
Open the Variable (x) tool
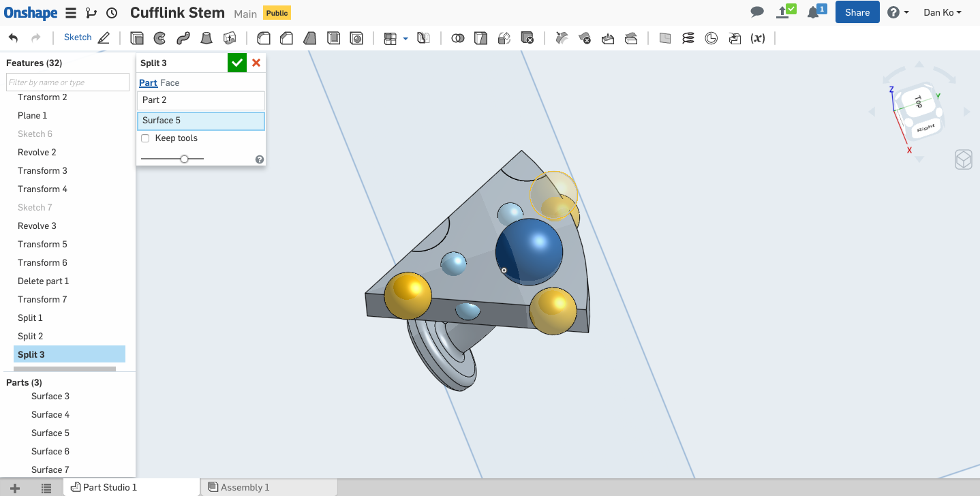click(758, 38)
